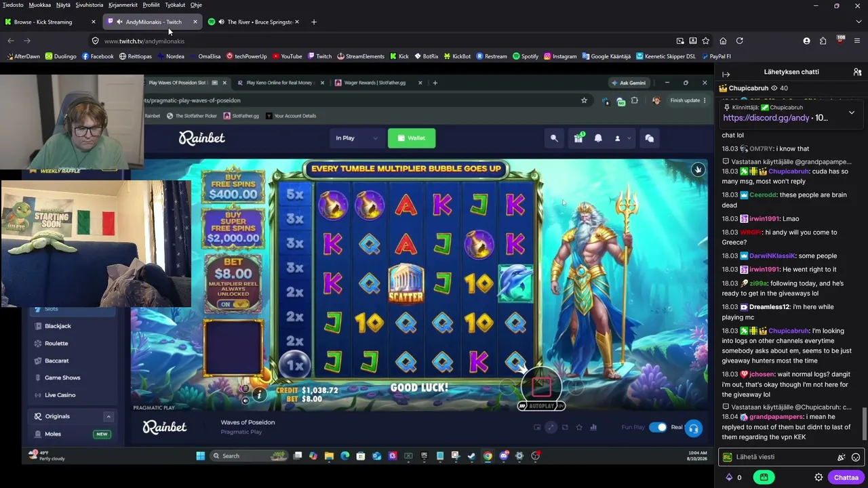The width and height of the screenshot is (868, 488).
Task: Open the Rainbet chat bubble icon
Action: tap(649, 138)
